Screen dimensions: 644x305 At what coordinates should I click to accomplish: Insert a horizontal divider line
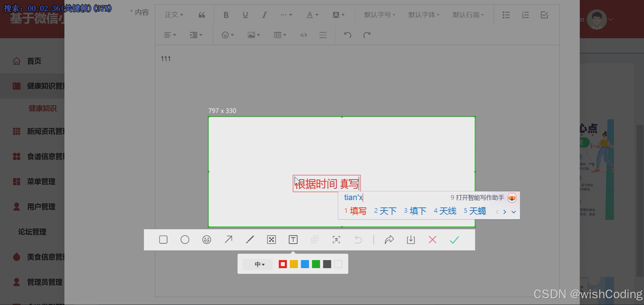click(323, 35)
